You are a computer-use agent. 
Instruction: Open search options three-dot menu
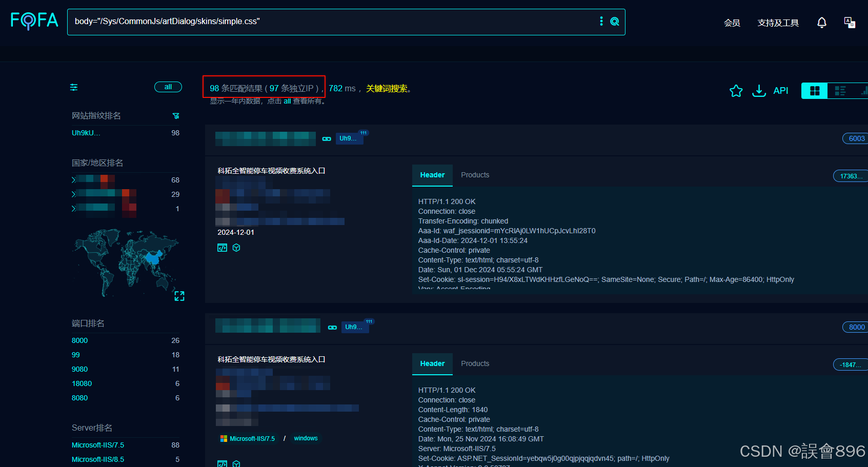click(601, 21)
